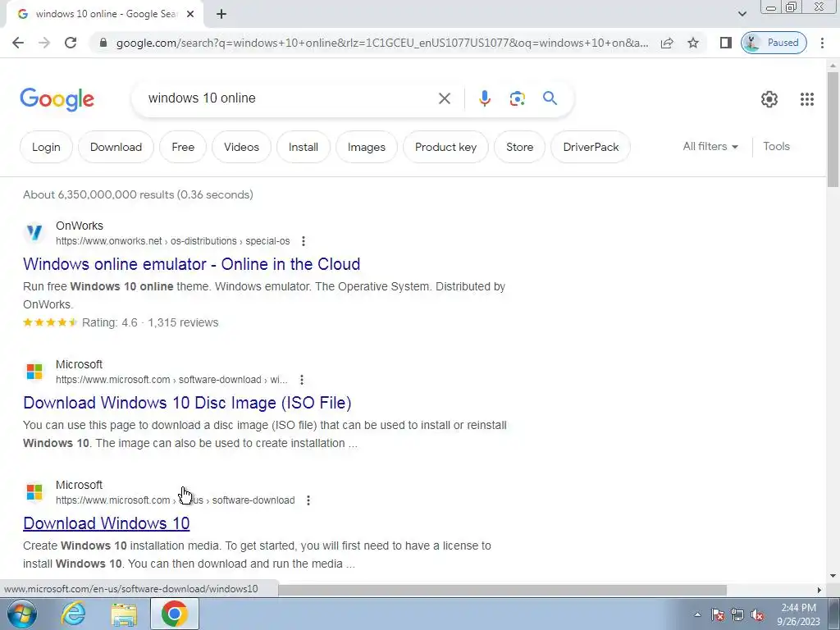Select the Install filter chip
Image resolution: width=840 pixels, height=630 pixels.
tap(304, 147)
